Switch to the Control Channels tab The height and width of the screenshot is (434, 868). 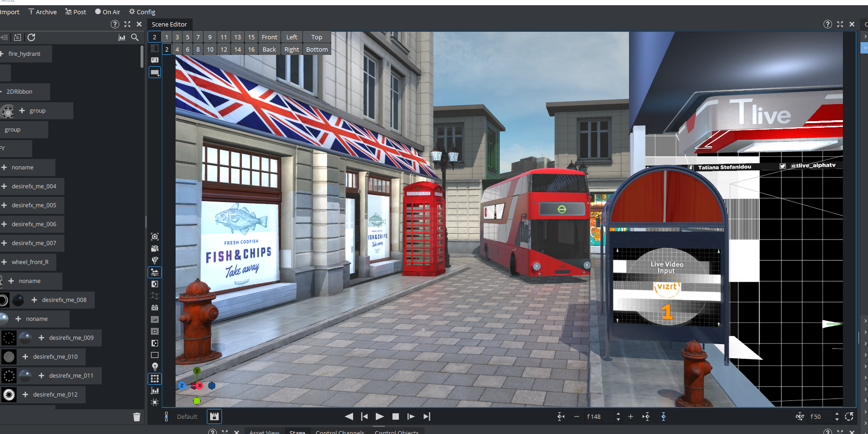click(x=340, y=432)
